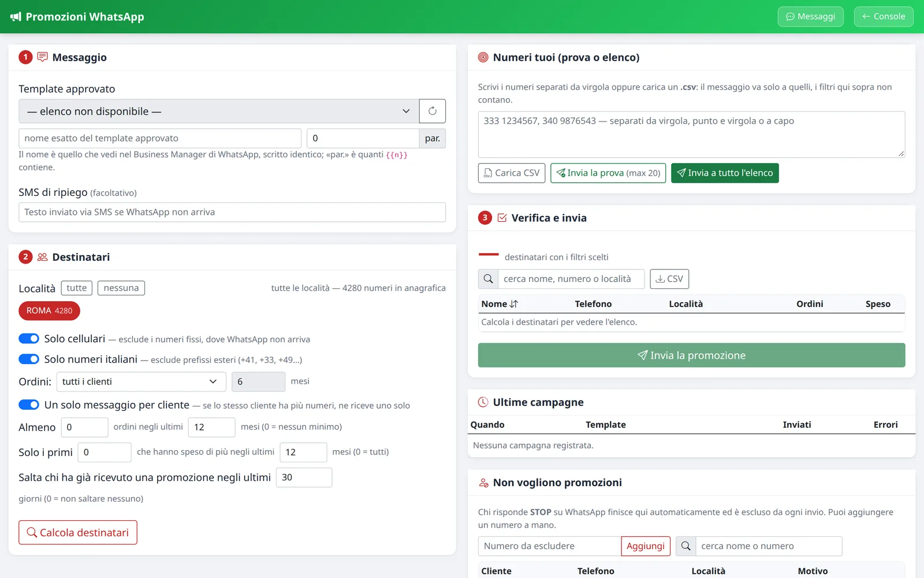Click Aggiungi to exclude a number

click(646, 546)
